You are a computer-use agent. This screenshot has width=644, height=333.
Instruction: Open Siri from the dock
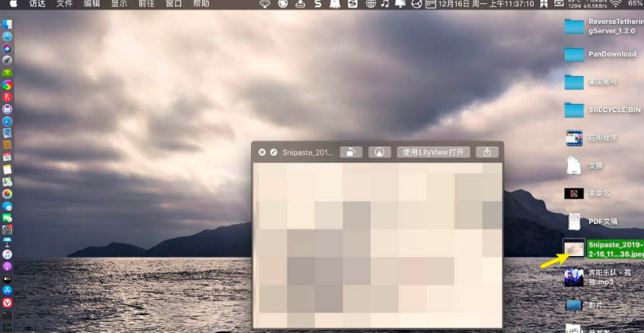point(7,48)
